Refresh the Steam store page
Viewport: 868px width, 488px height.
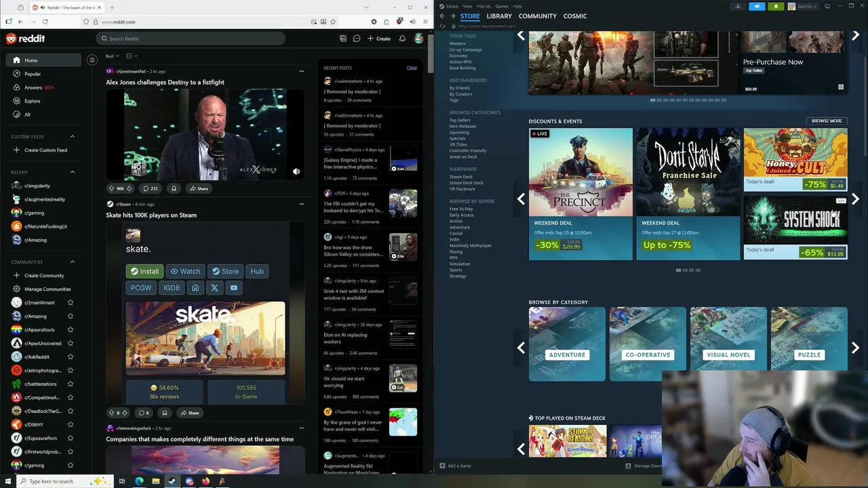click(443, 26)
